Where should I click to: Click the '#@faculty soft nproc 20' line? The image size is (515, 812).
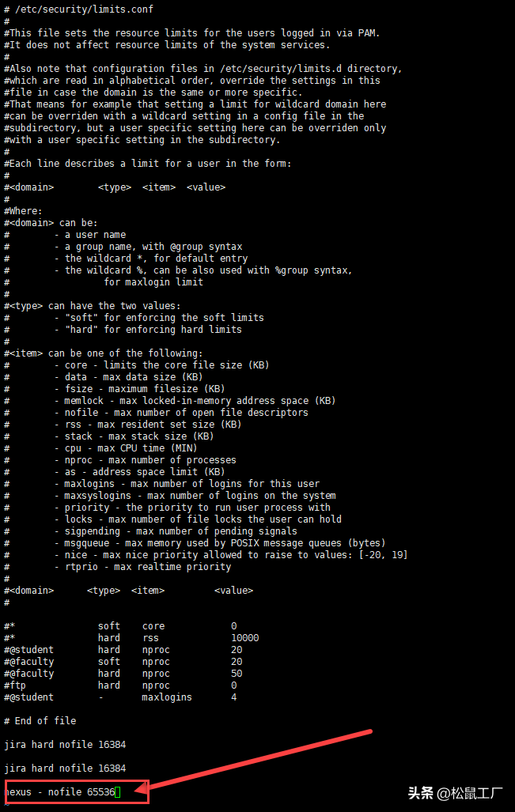tap(123, 661)
